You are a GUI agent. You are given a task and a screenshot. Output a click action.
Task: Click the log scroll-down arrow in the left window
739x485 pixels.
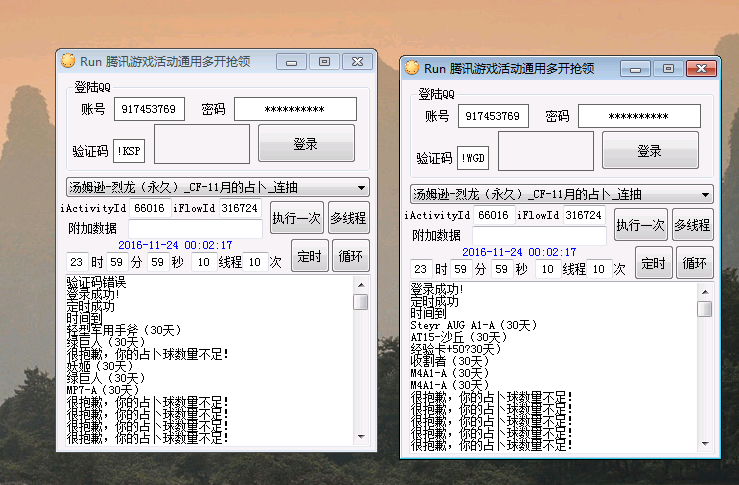coord(361,437)
